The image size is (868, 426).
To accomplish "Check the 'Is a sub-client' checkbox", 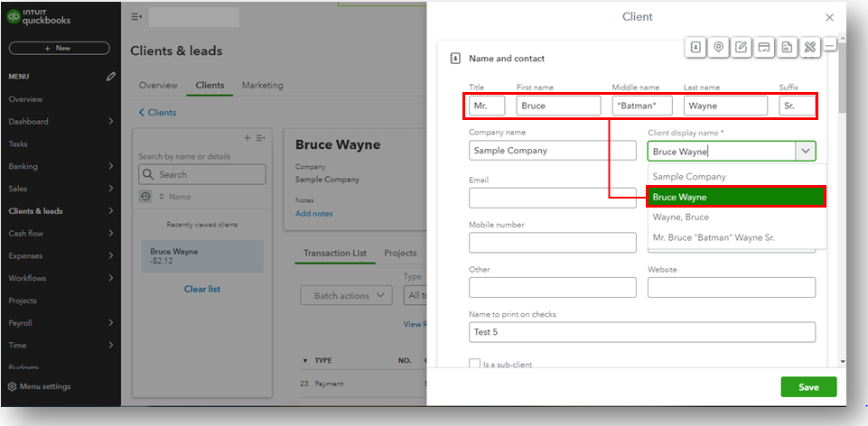I will point(474,364).
